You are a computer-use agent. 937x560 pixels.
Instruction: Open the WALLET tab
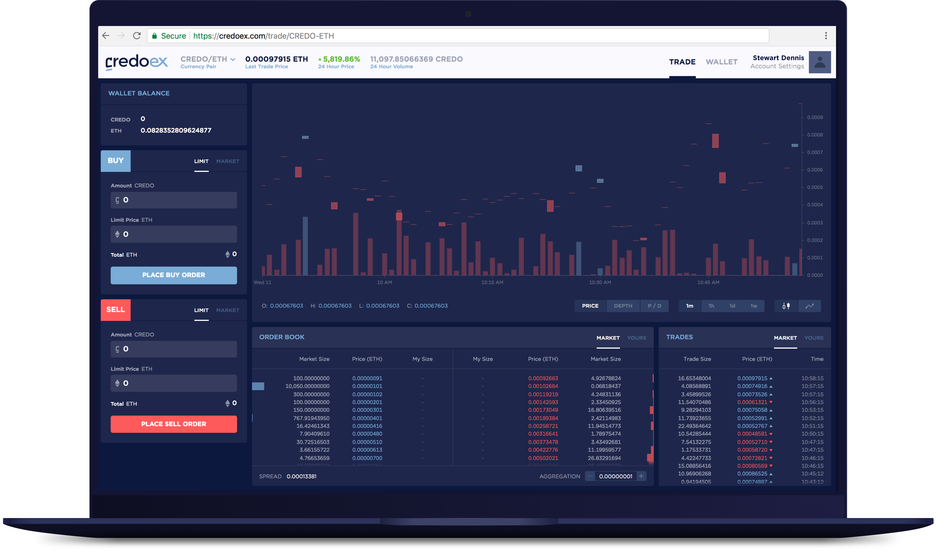pyautogui.click(x=721, y=62)
